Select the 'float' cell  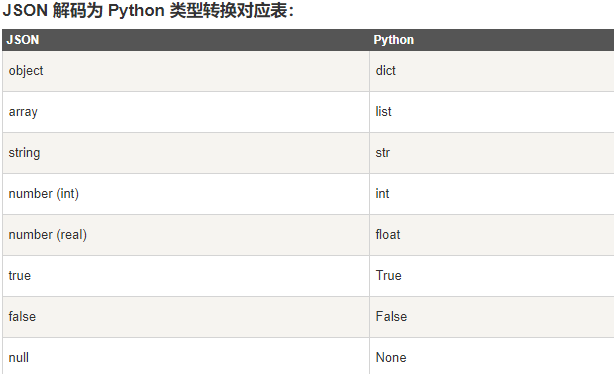tap(491, 235)
